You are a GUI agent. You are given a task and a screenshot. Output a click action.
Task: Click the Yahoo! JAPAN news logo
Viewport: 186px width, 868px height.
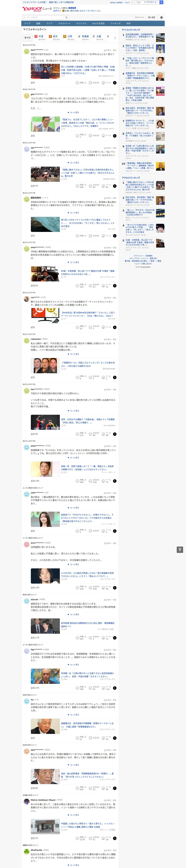point(37,9)
